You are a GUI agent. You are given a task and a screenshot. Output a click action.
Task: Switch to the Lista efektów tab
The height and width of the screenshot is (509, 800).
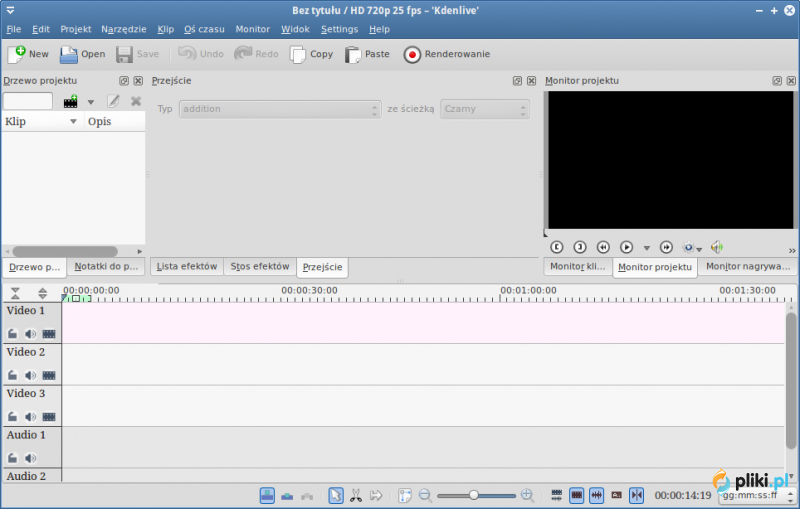pos(187,266)
